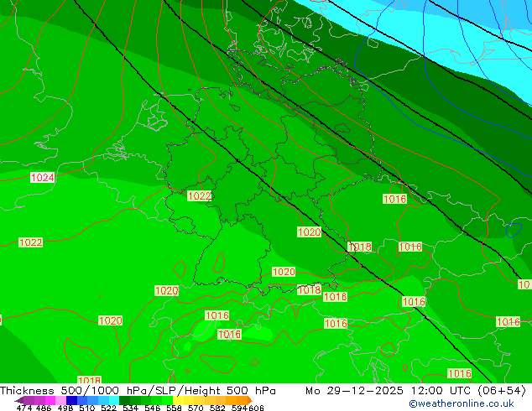
Task: Pick the light pink legend swatch above 498
Action: [x=60, y=400]
